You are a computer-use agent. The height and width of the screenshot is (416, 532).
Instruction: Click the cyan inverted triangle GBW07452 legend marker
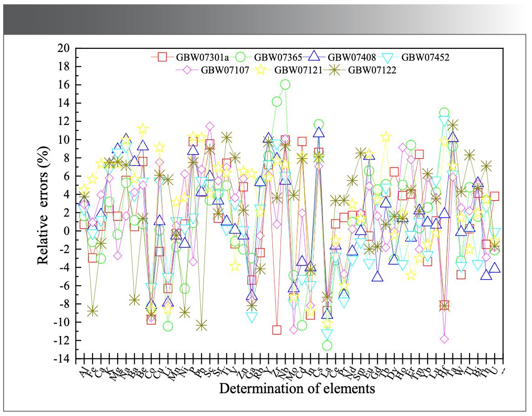[388, 57]
